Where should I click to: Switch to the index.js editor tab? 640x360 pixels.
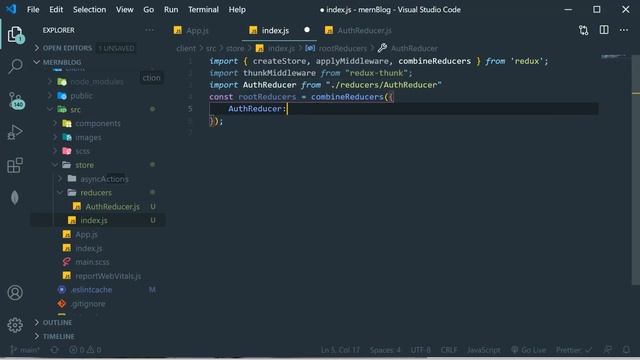[x=279, y=30]
